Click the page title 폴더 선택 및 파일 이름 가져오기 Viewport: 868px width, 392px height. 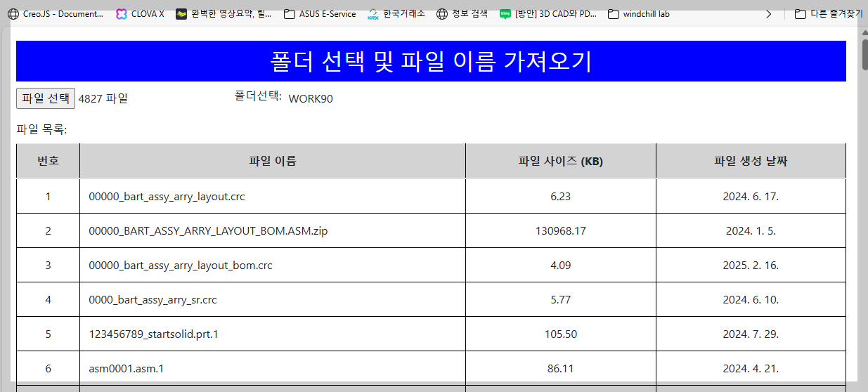(x=431, y=61)
